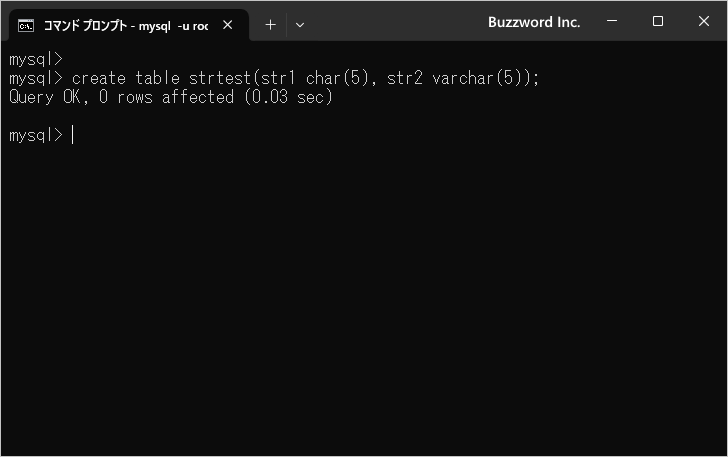Click the Buzzword Inc. title bar text

tap(533, 22)
